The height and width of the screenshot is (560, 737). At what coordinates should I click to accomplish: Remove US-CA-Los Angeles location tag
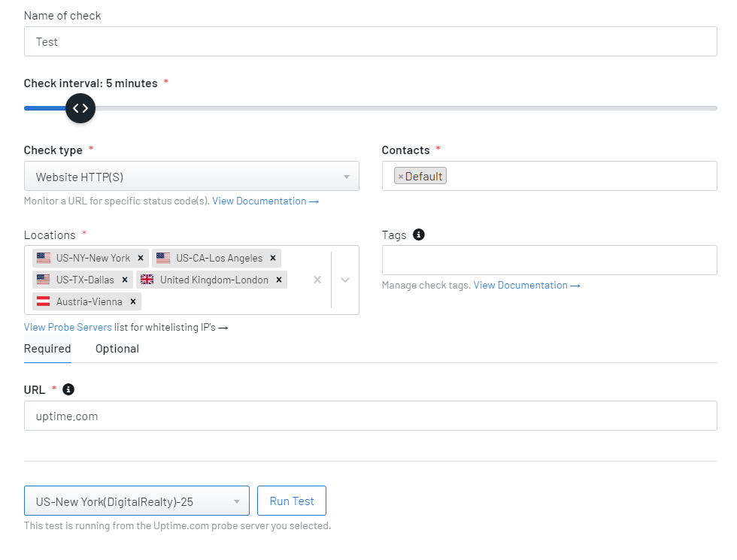273,258
